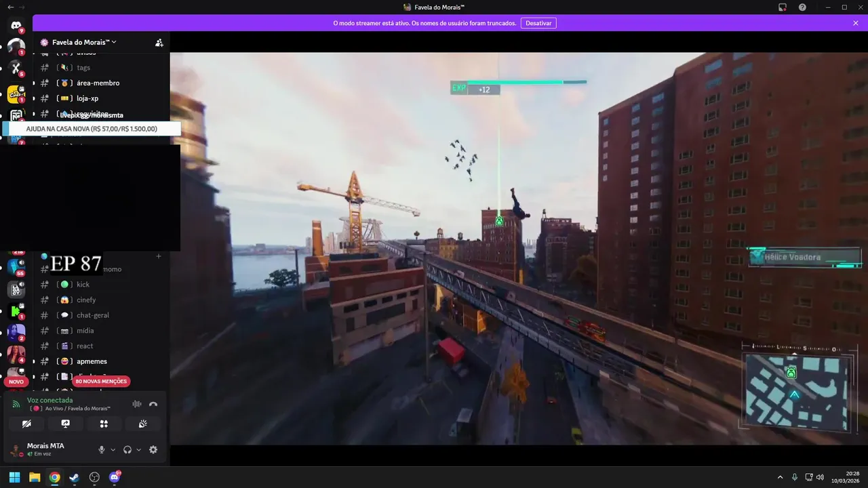The image size is (868, 488).
Task: Open the soundboard button
Action: coord(143,424)
